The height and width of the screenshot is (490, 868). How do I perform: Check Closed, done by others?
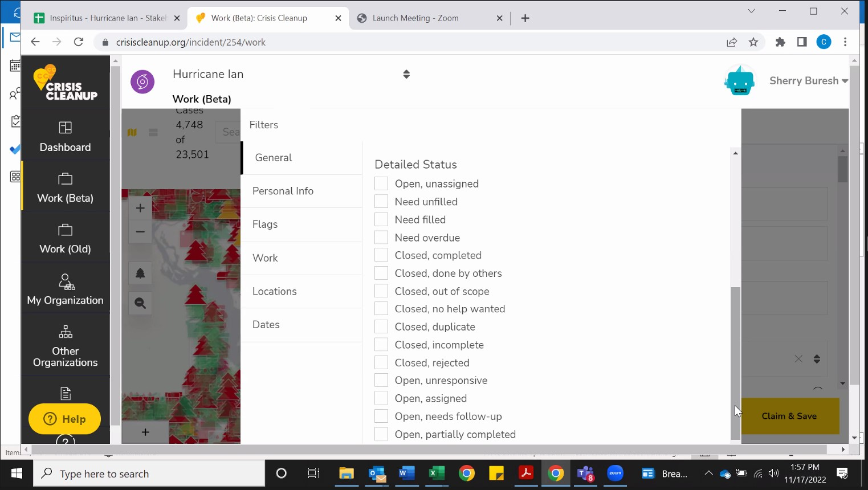381,273
